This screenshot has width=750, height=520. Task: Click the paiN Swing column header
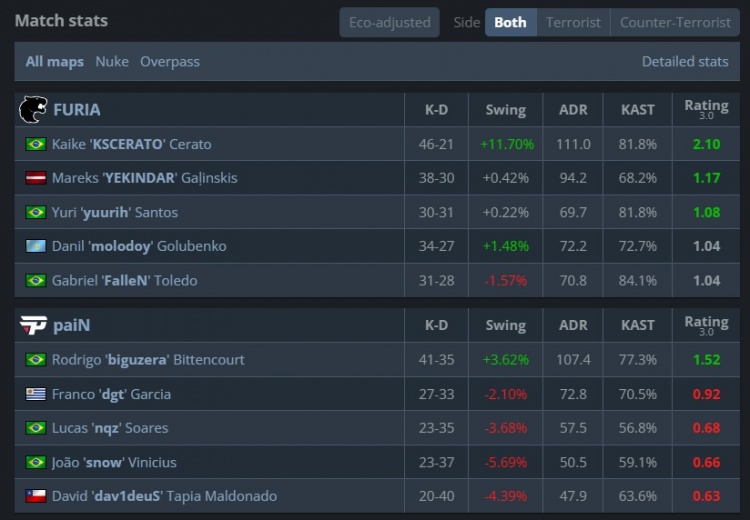coord(505,325)
